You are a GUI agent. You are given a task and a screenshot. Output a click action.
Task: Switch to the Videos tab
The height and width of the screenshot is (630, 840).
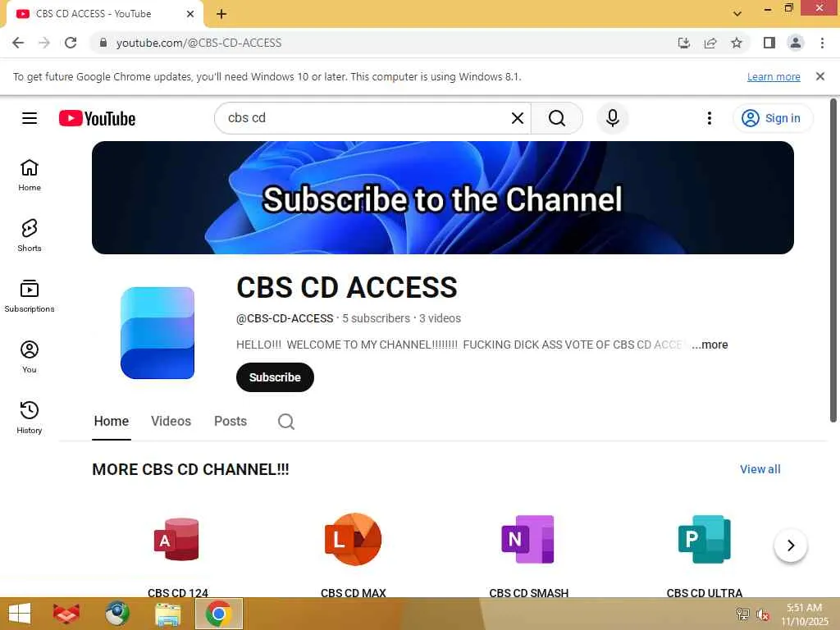171,421
